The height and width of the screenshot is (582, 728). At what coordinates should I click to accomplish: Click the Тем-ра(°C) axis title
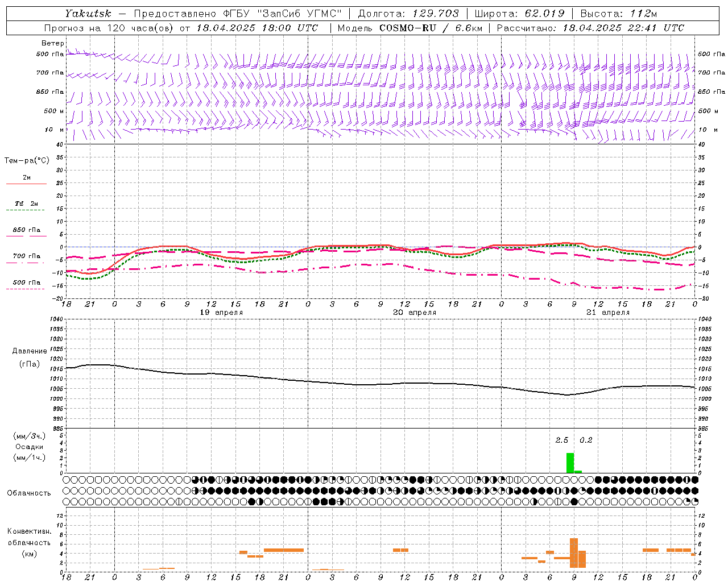27,161
